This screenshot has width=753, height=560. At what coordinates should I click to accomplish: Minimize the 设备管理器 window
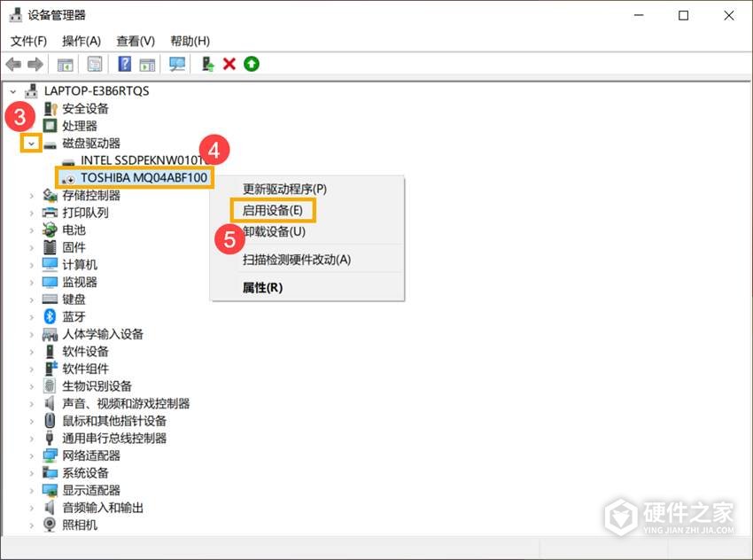(639, 15)
